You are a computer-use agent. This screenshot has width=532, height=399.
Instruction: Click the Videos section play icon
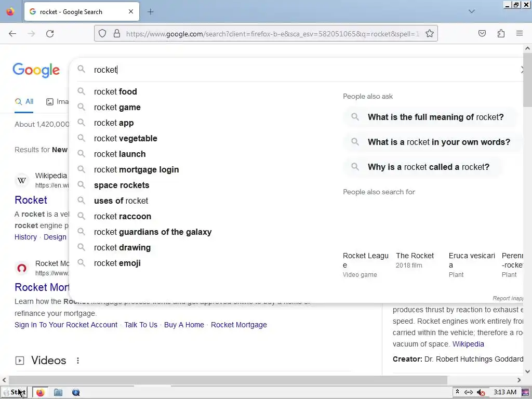point(20,361)
